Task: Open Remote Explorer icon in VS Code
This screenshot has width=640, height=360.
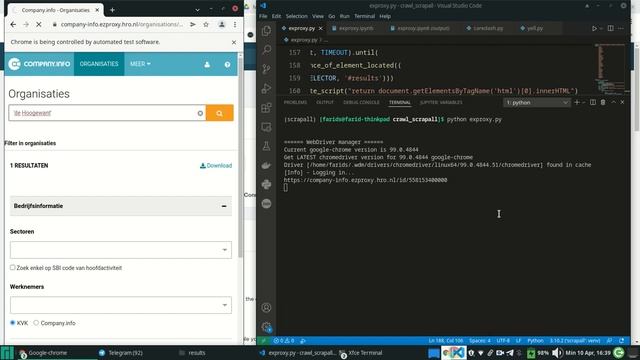Action: click(266, 127)
